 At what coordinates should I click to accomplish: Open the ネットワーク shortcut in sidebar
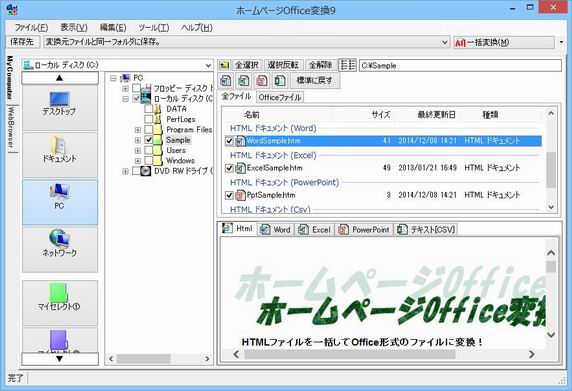coord(60,249)
